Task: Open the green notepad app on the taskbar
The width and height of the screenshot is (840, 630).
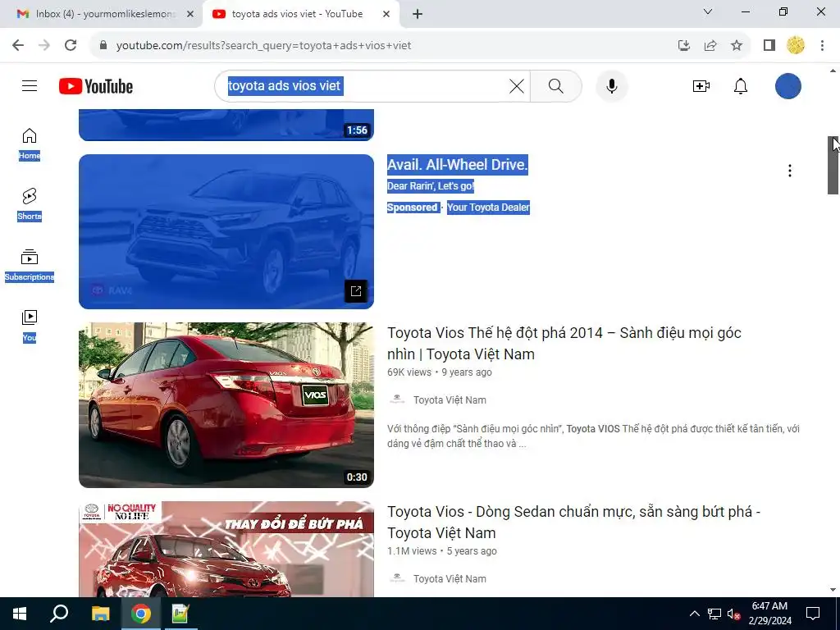Action: (x=180, y=614)
